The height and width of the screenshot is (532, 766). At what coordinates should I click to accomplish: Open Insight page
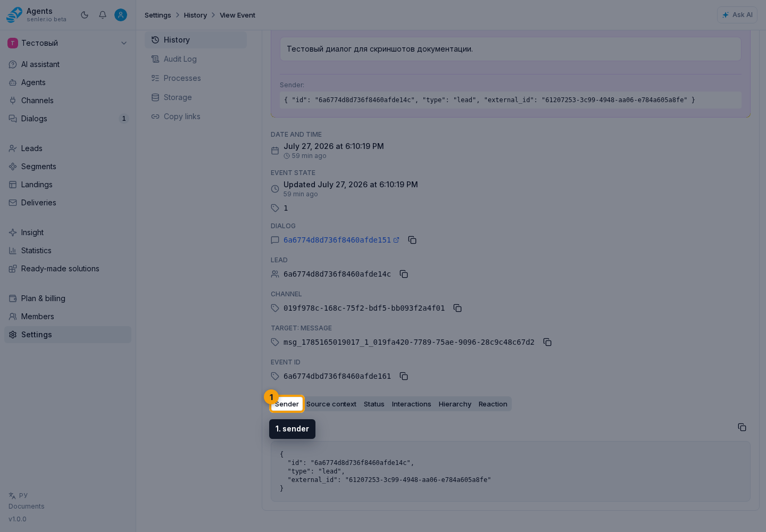coord(68,232)
